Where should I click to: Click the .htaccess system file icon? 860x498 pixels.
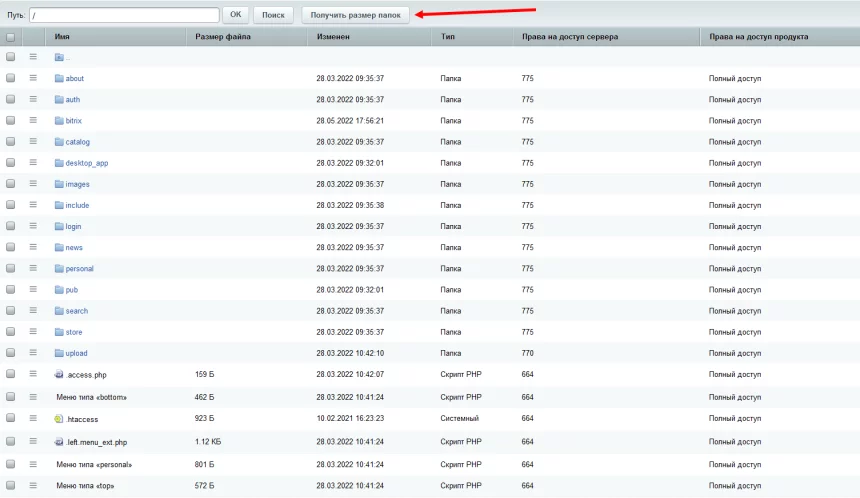point(59,419)
